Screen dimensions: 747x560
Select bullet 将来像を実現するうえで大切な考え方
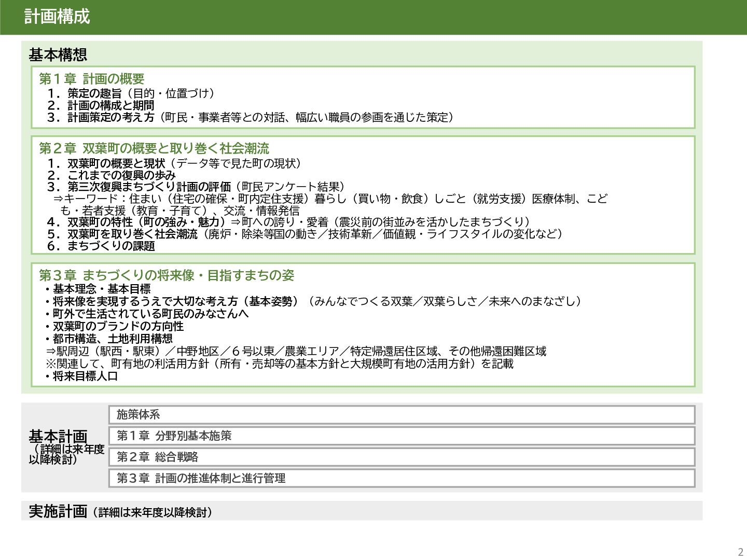[313, 301]
